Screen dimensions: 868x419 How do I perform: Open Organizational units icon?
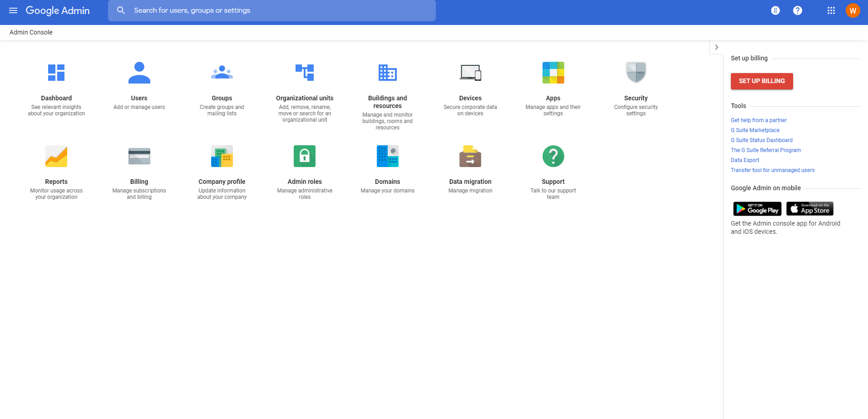click(x=305, y=73)
